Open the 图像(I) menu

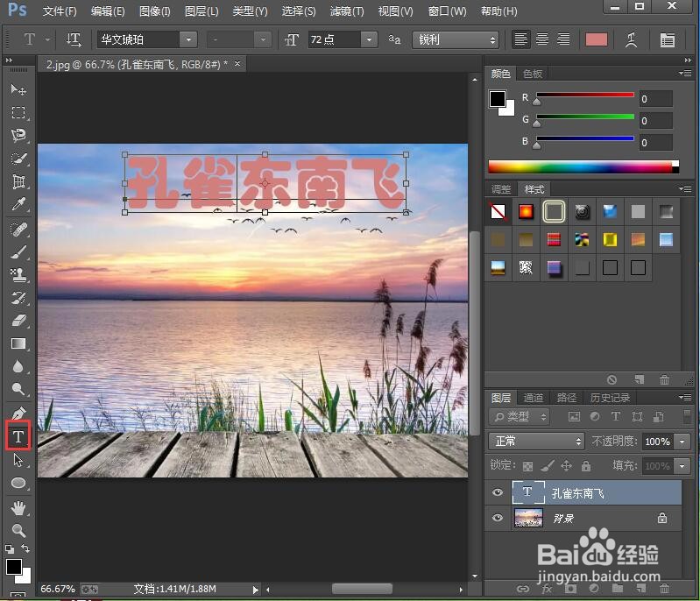(155, 11)
